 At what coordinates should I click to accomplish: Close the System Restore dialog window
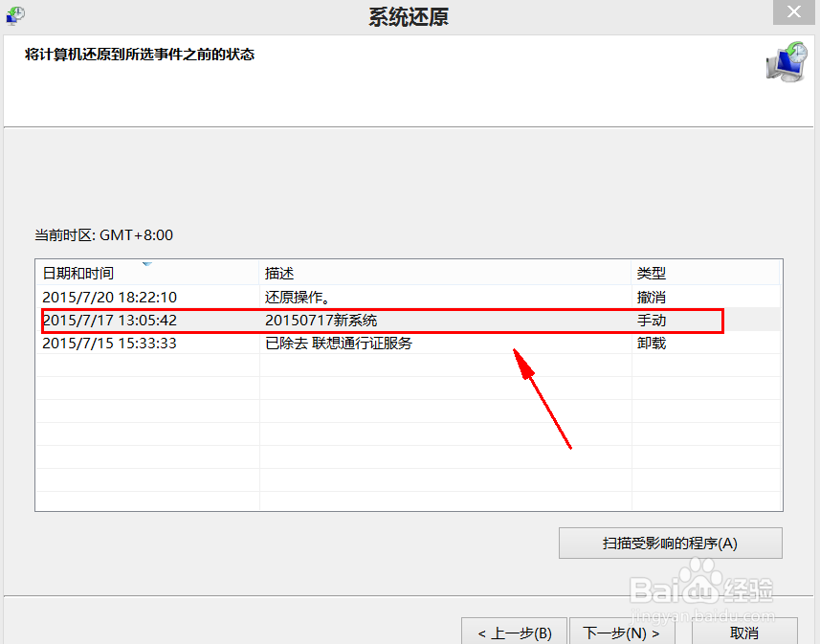pyautogui.click(x=793, y=11)
